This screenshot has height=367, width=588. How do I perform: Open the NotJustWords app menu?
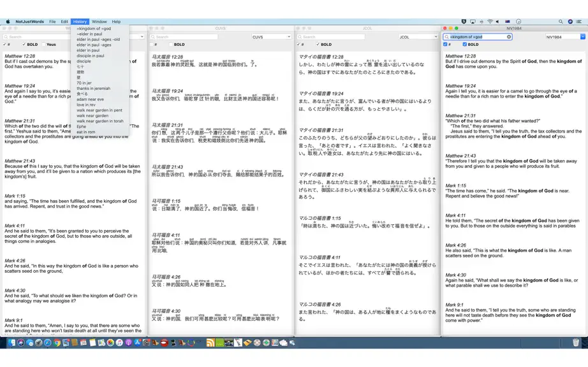[x=29, y=22]
